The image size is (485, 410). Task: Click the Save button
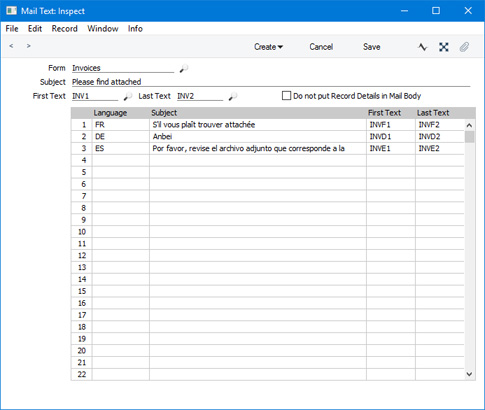[x=372, y=47]
